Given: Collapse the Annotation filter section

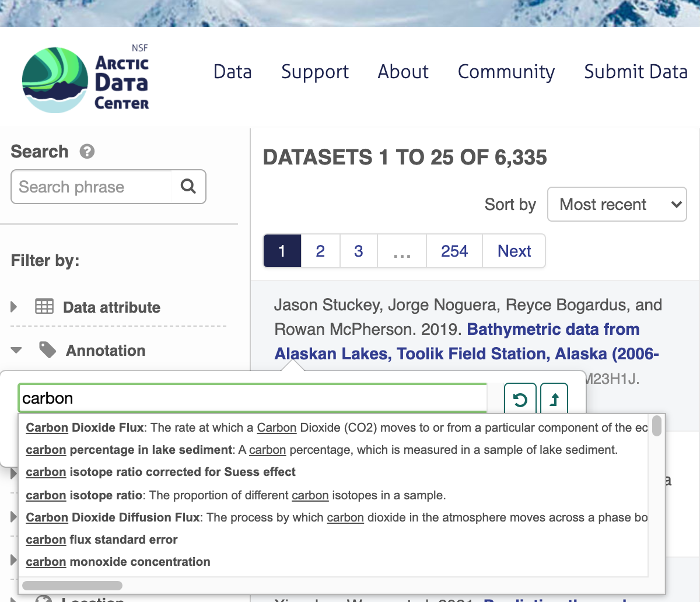Looking at the screenshot, I should (16, 351).
